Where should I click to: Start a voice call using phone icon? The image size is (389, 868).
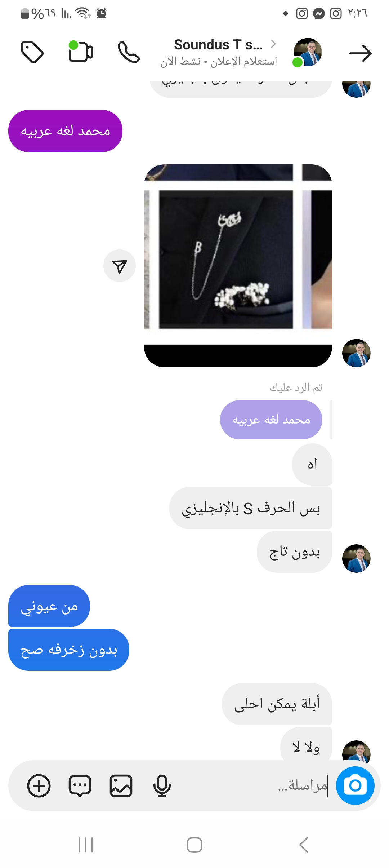point(129,52)
